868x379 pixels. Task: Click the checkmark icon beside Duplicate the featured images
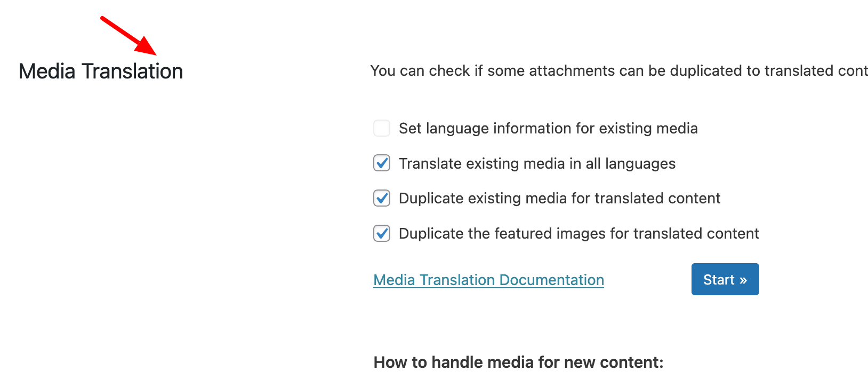[x=382, y=233]
